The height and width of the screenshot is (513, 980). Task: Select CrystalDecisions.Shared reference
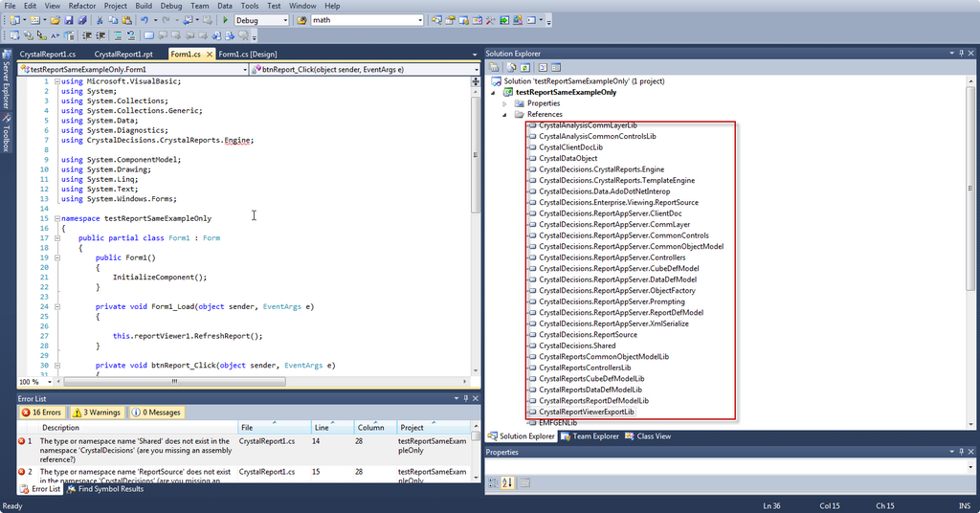click(x=577, y=346)
